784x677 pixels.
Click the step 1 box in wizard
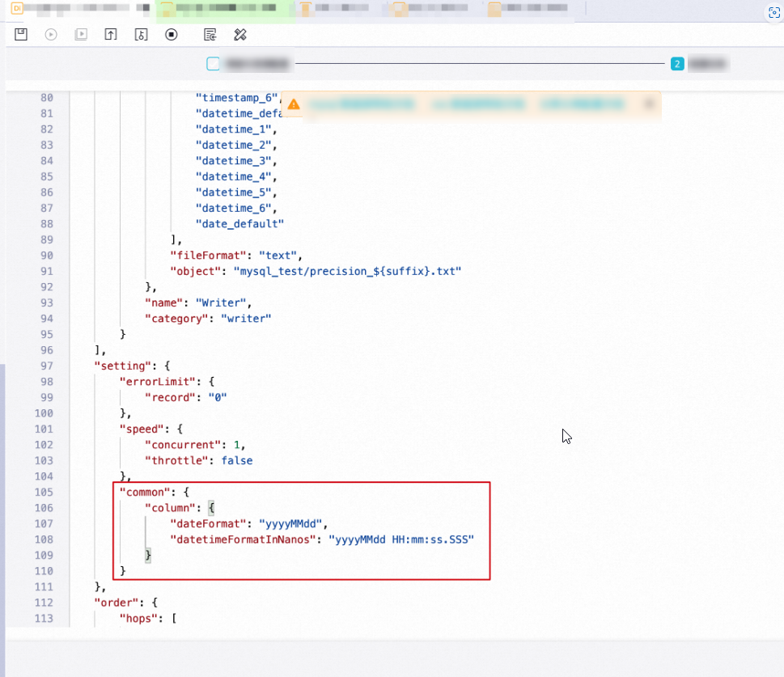point(213,64)
